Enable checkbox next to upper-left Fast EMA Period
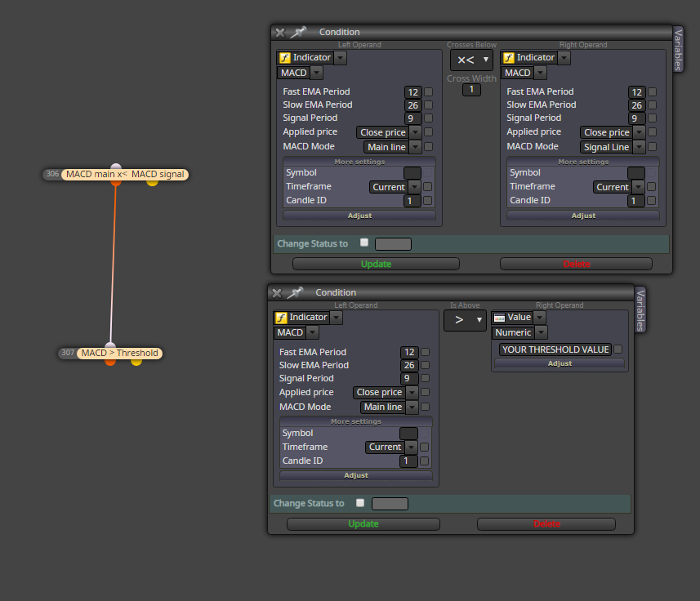 coord(429,92)
